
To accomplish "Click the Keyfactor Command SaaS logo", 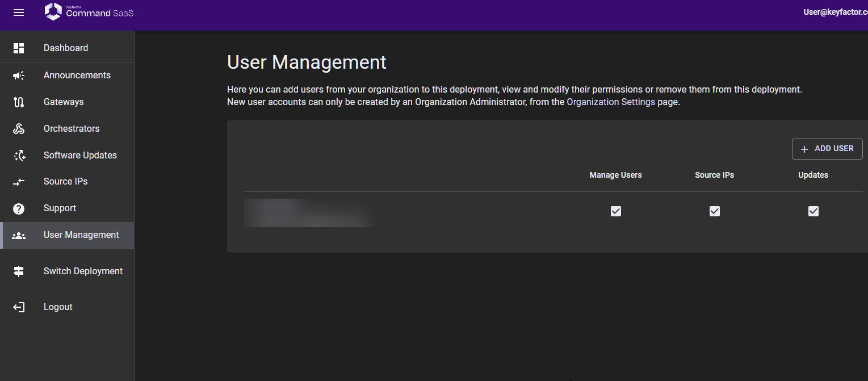I will (x=89, y=12).
